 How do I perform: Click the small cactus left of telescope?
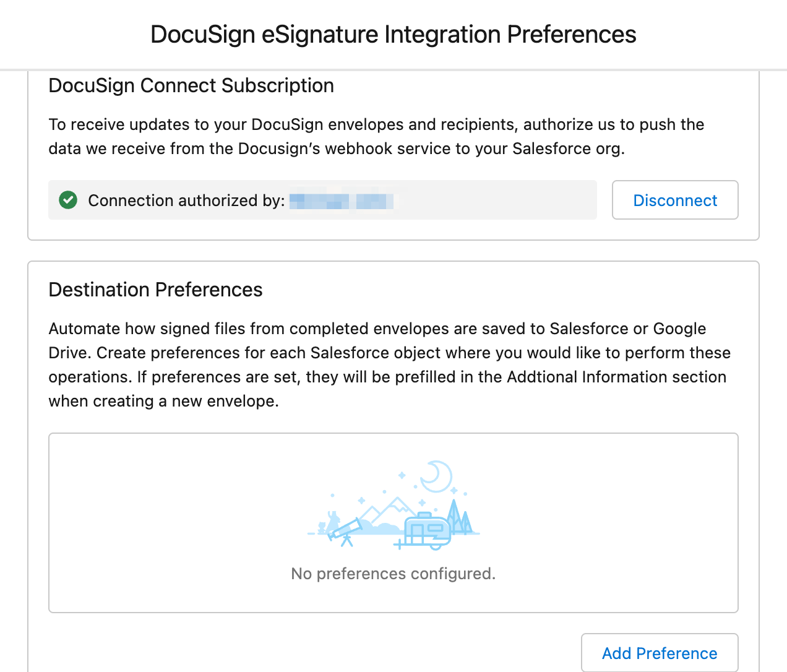click(x=322, y=528)
